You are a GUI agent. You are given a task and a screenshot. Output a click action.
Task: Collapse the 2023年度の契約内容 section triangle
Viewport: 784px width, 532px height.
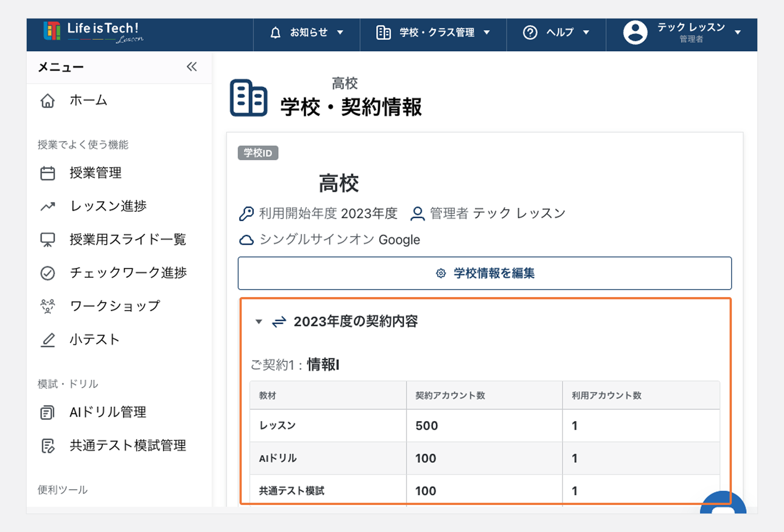(x=259, y=321)
